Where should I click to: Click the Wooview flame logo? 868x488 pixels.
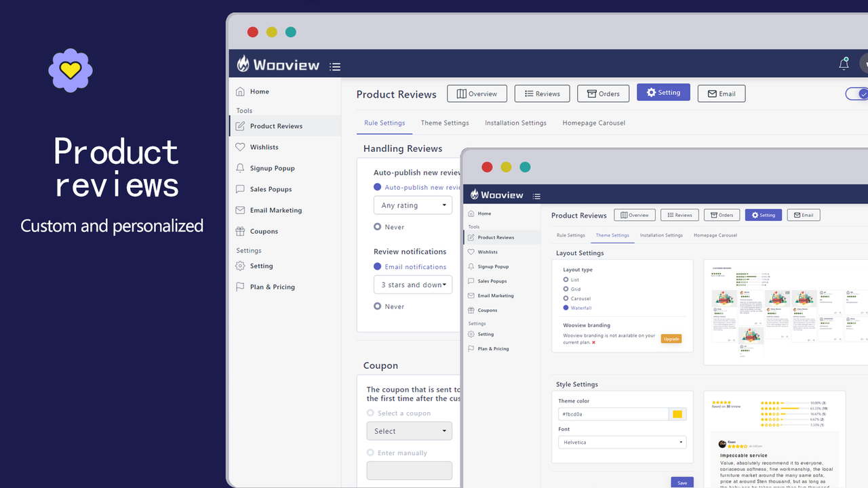(x=243, y=64)
